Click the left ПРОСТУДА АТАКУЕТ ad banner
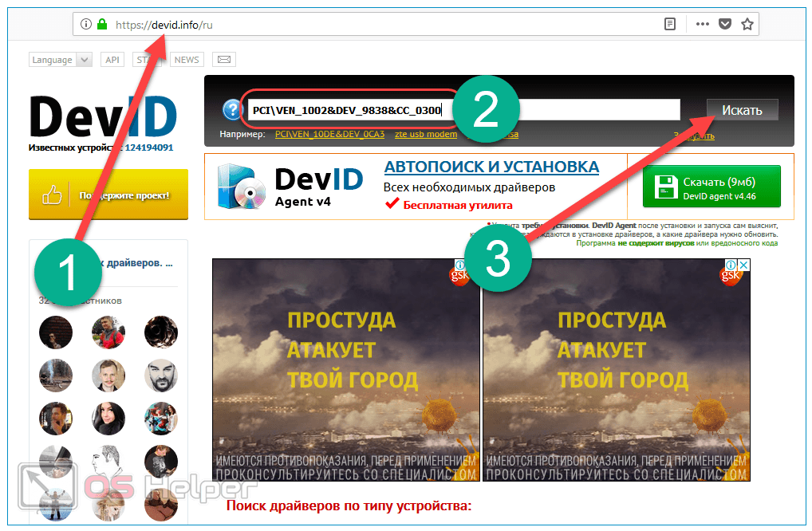 (346, 370)
